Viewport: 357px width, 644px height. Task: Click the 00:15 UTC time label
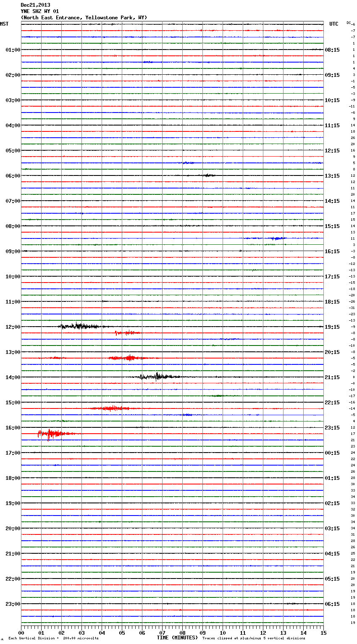[x=332, y=453]
